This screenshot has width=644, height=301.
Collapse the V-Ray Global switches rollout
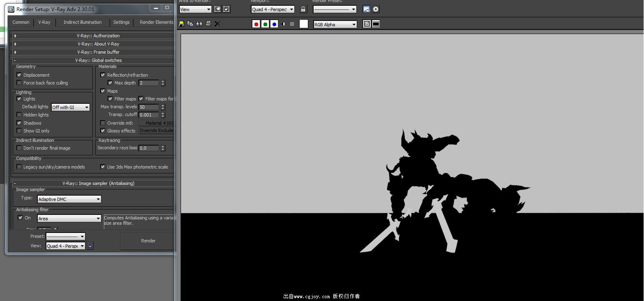click(x=93, y=60)
